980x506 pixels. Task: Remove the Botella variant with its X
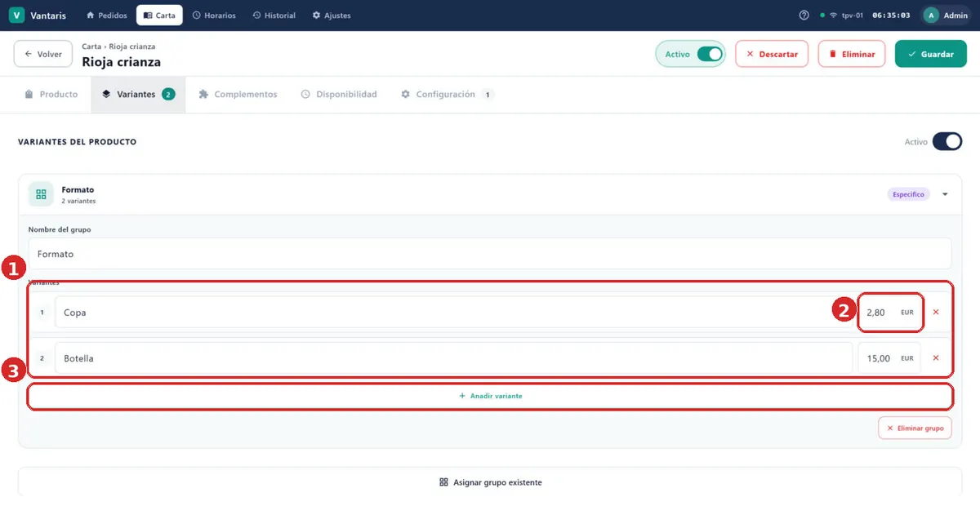(x=936, y=357)
